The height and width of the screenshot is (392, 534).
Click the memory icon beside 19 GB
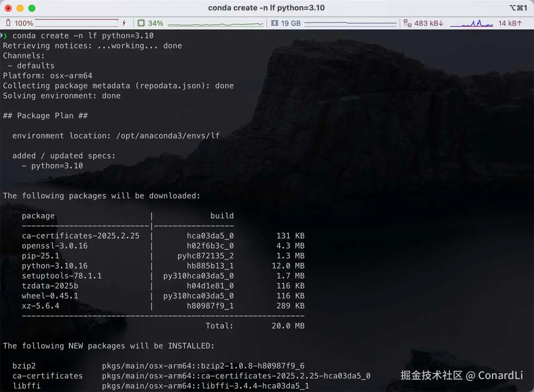coord(275,23)
